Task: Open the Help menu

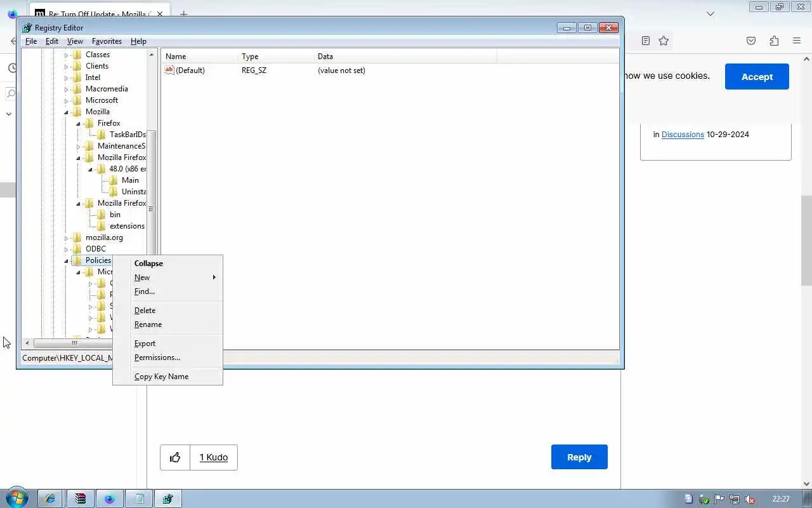Action: tap(138, 41)
